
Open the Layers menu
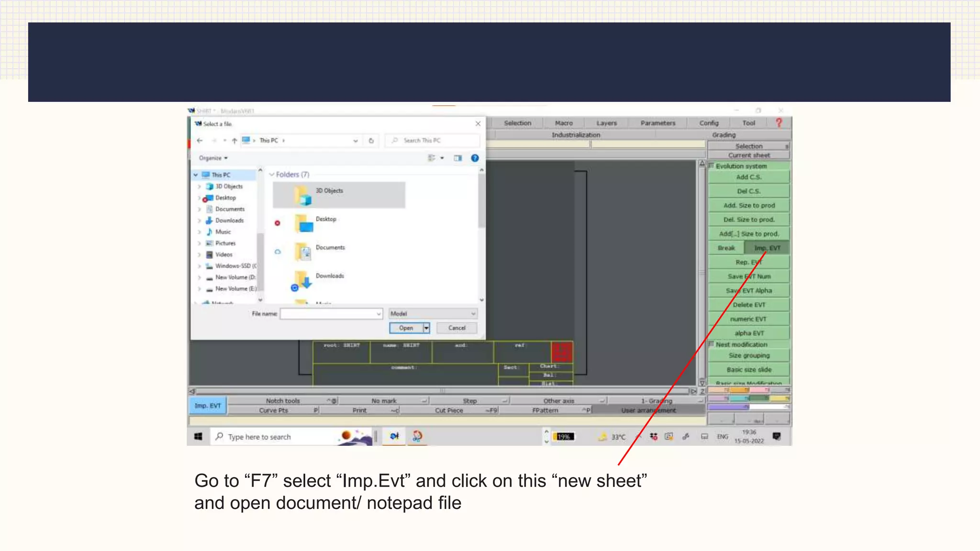coord(606,123)
